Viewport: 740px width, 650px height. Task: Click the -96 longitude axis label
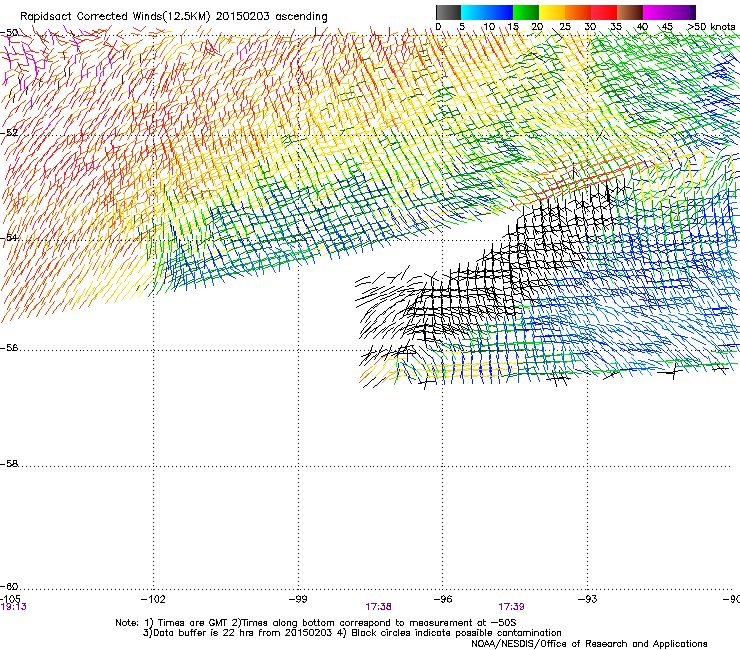(443, 599)
